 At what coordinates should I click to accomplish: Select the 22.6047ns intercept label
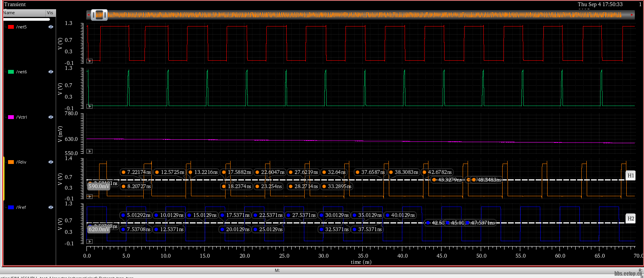(270, 172)
